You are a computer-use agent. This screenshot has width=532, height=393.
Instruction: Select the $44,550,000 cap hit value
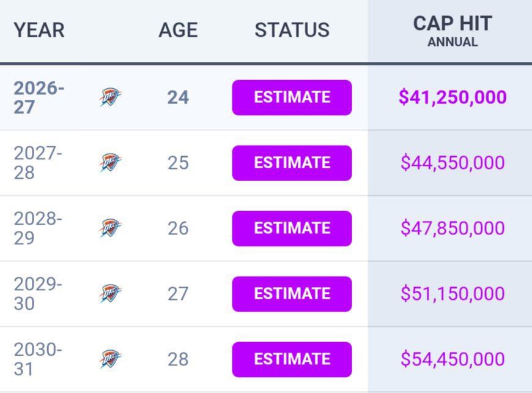(x=453, y=162)
